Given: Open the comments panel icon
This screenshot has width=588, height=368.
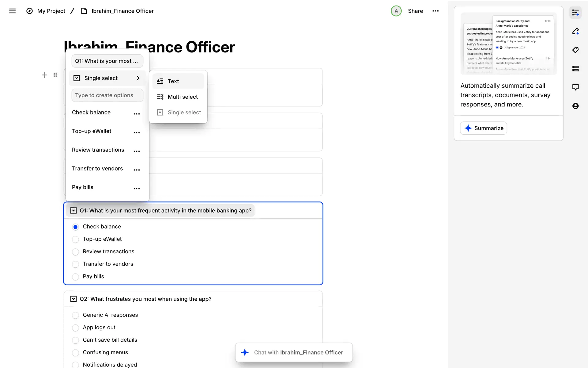Looking at the screenshot, I should click(x=575, y=87).
